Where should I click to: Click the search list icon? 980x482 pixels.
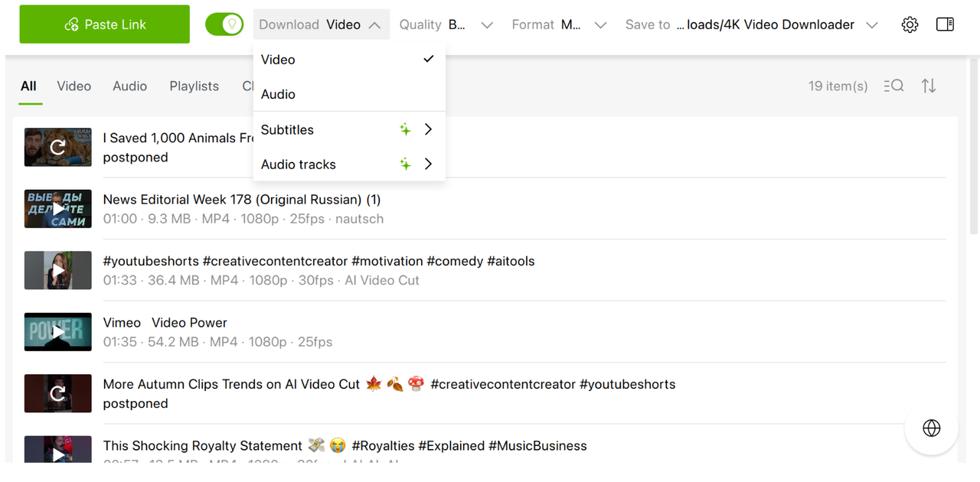click(x=893, y=86)
